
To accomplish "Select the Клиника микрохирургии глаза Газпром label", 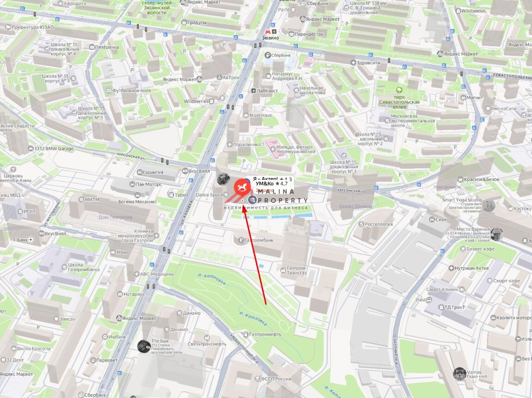I will pyautogui.click(x=136, y=236).
